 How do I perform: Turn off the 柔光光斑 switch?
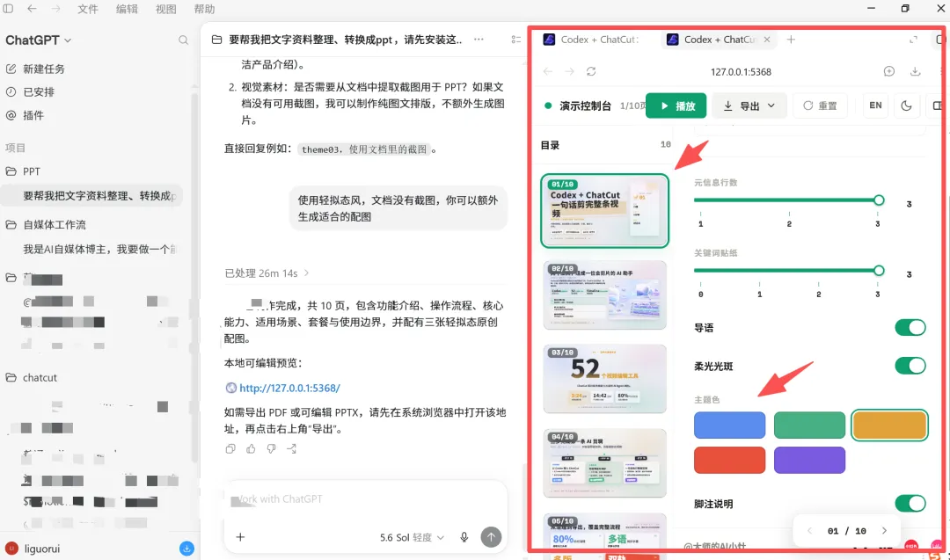pyautogui.click(x=910, y=366)
